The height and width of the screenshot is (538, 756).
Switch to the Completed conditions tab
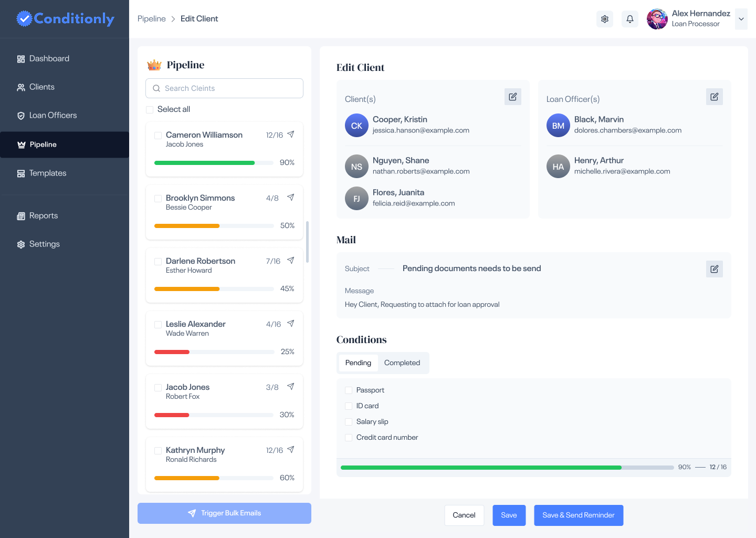[402, 363]
